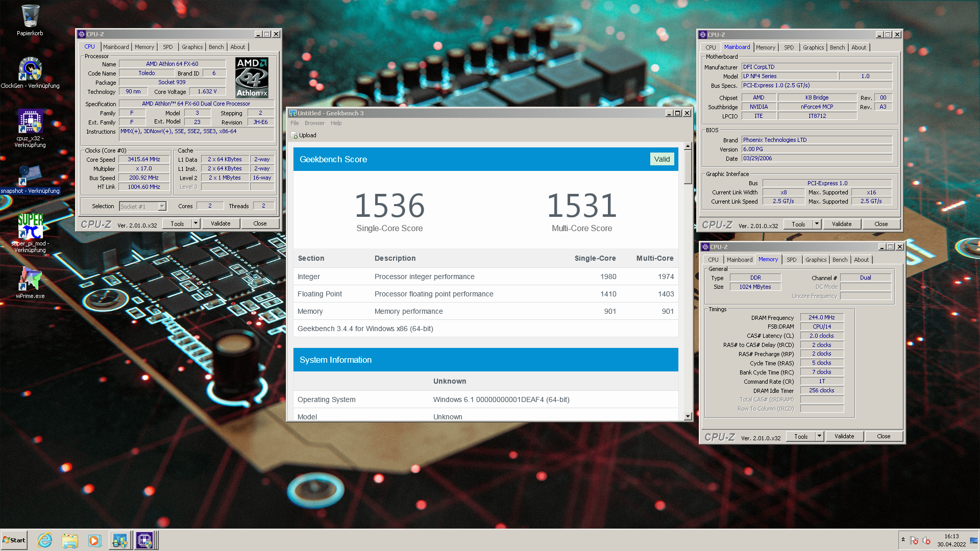Click the 1536 Single-Core Score
Screen dimensions: 980x551
tap(389, 206)
